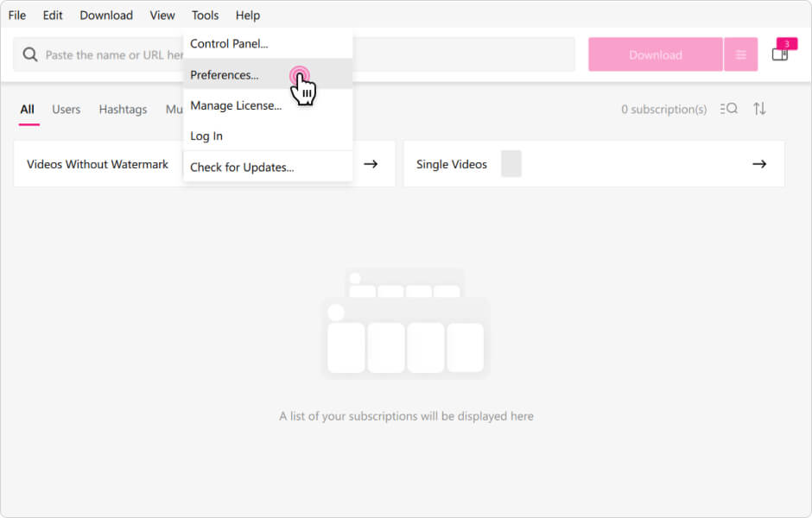This screenshot has height=518, width=812.
Task: Switch to the Users tab
Action: [x=66, y=110]
